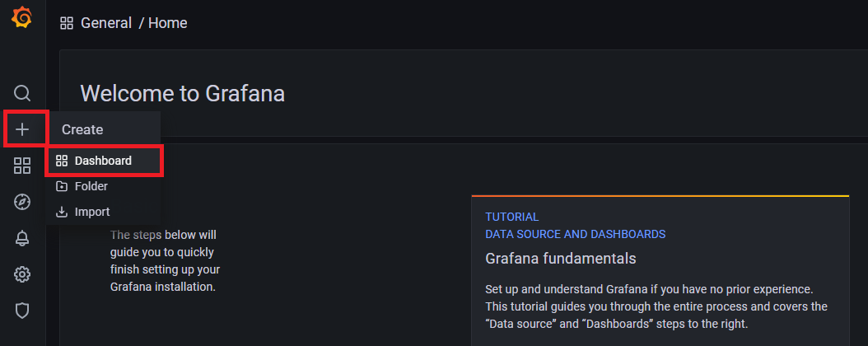Open the Explore compass icon
This screenshot has height=346, width=868.
click(x=23, y=202)
